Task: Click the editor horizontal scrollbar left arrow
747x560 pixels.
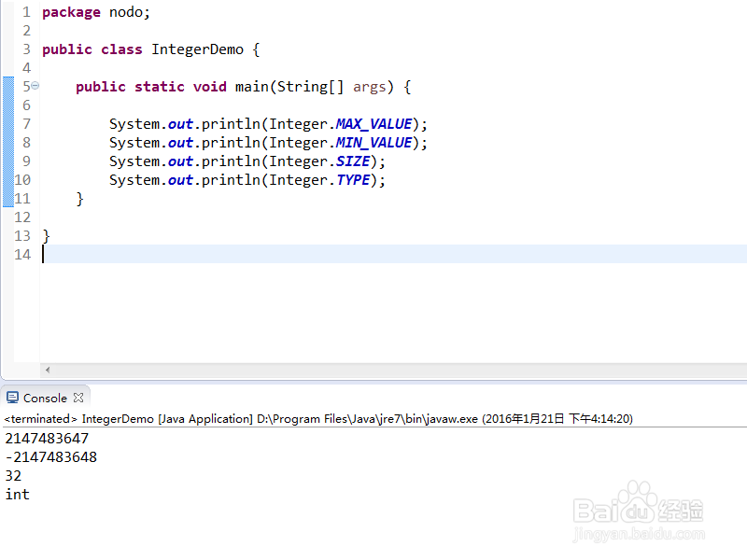Action: (48, 370)
